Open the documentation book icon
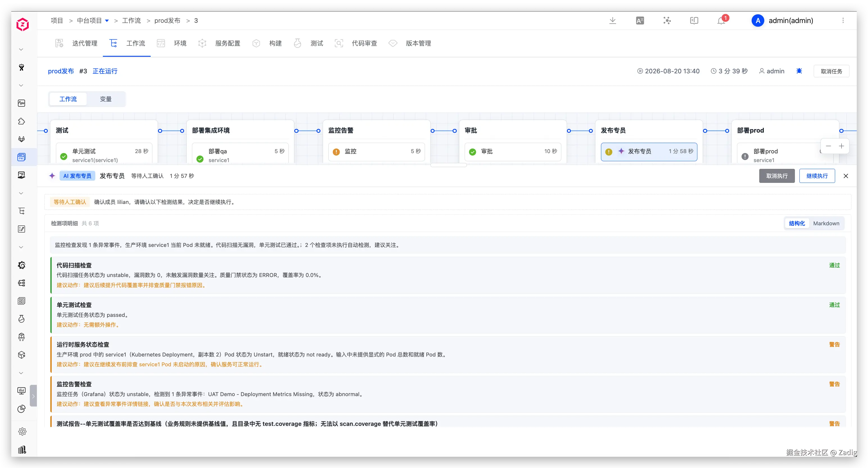 click(694, 21)
